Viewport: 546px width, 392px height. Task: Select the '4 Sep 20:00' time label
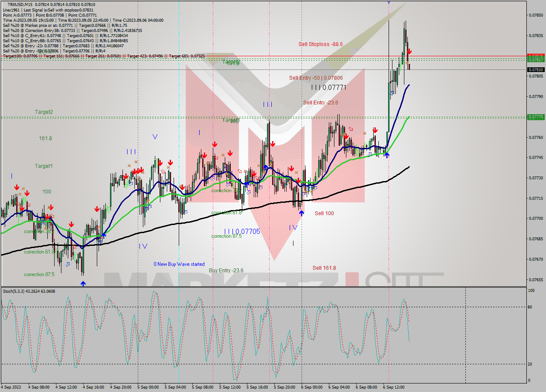point(121,387)
